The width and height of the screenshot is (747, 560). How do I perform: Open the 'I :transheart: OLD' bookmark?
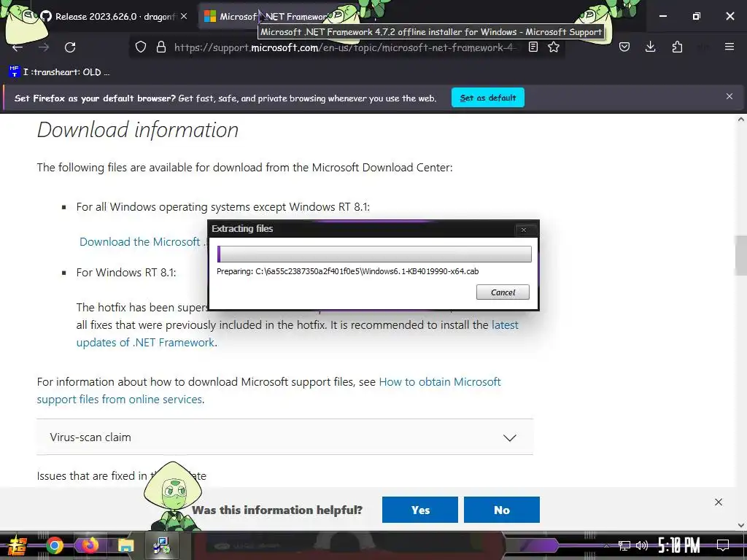pyautogui.click(x=59, y=72)
